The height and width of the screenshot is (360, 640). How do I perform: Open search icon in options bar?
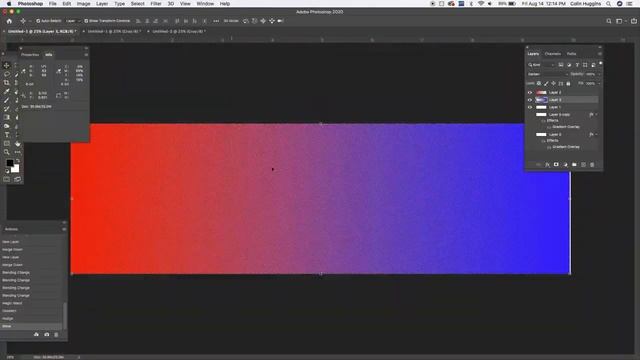609,21
